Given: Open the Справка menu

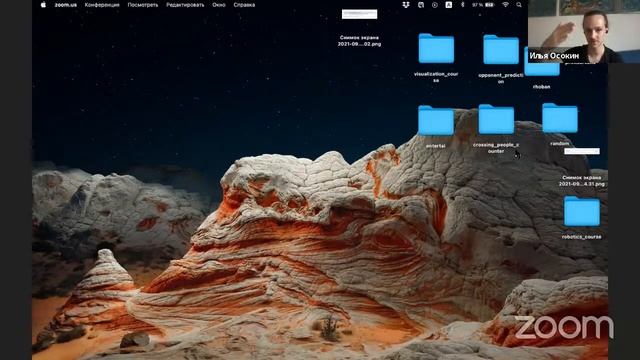Looking at the screenshot, I should coord(244,5).
